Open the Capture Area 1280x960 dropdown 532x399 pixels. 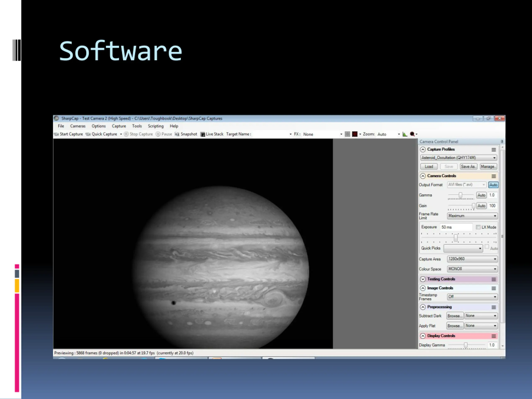(x=472, y=259)
